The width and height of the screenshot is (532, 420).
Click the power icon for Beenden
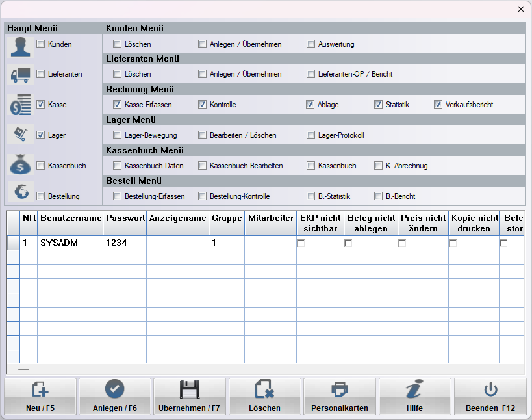pos(490,389)
